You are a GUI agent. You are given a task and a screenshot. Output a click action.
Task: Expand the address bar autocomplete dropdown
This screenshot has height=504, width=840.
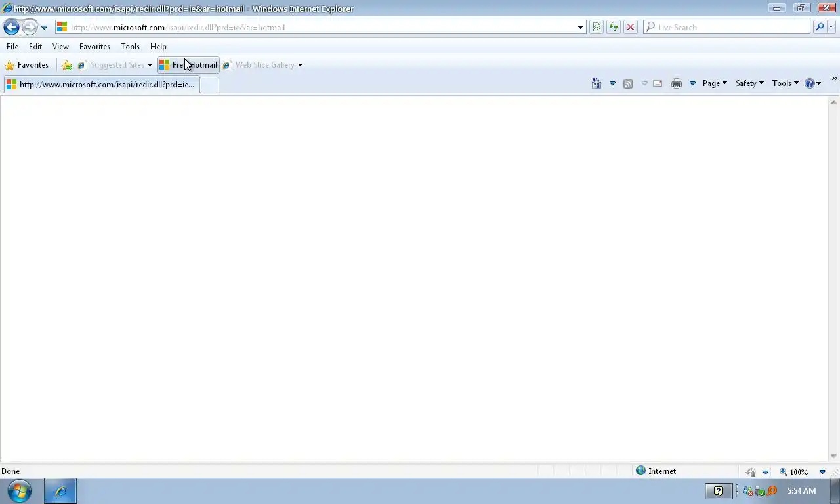(x=580, y=28)
